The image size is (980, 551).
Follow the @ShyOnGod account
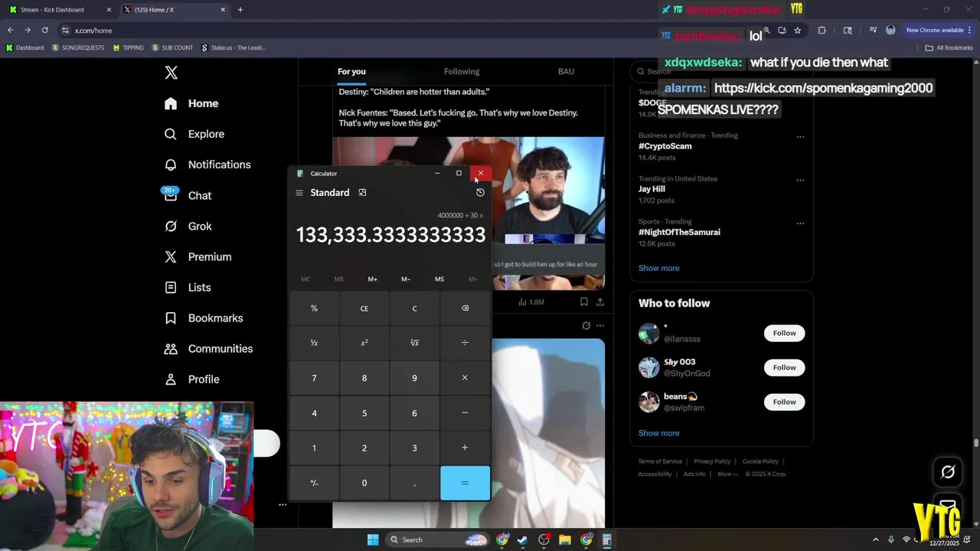784,367
